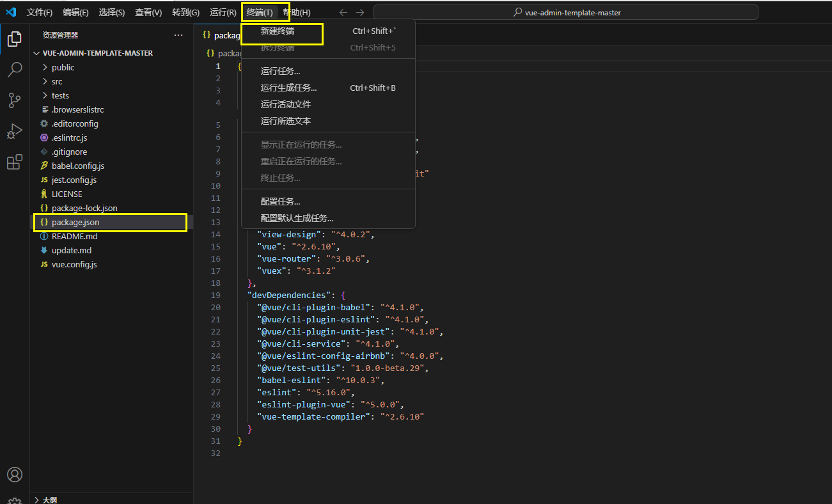Image resolution: width=832 pixels, height=504 pixels.
Task: Click the "view-design" dependency line
Action: 315,234
